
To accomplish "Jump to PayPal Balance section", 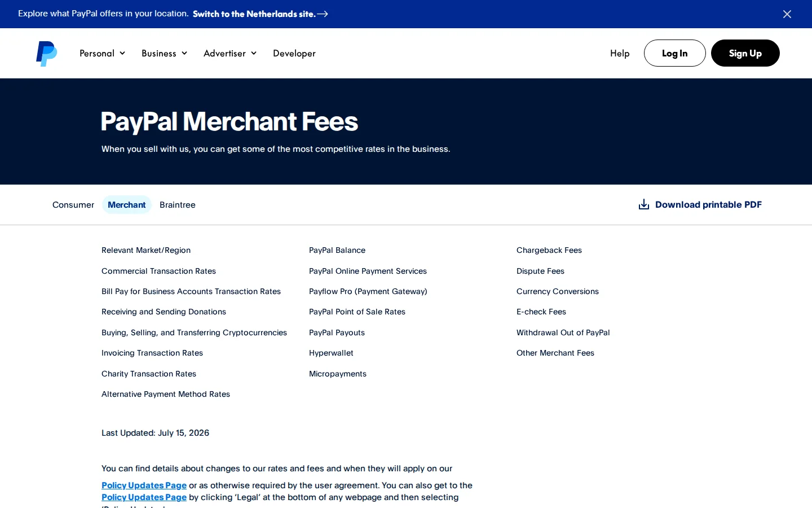I will click(337, 250).
